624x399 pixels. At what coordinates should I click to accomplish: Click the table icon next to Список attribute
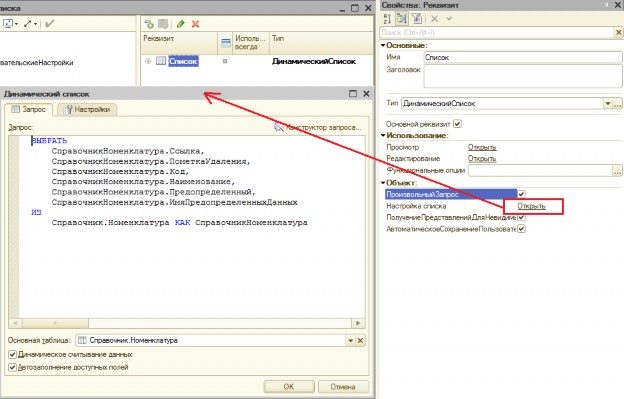pos(161,61)
